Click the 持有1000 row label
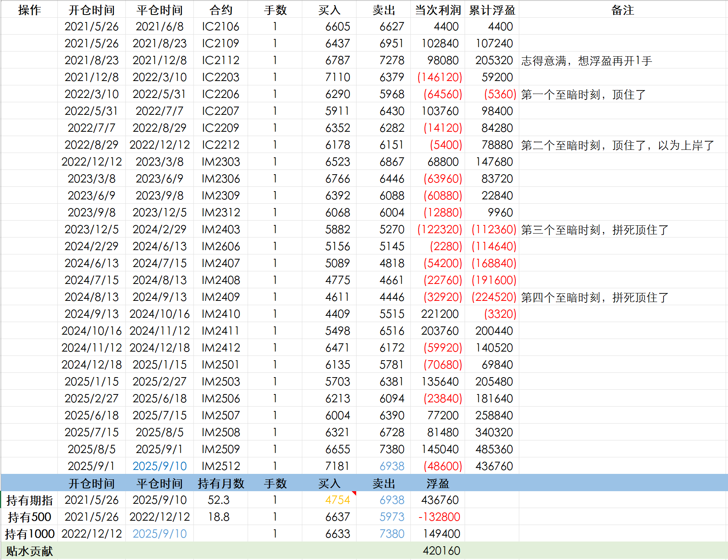This screenshot has height=560, width=728. pyautogui.click(x=29, y=534)
